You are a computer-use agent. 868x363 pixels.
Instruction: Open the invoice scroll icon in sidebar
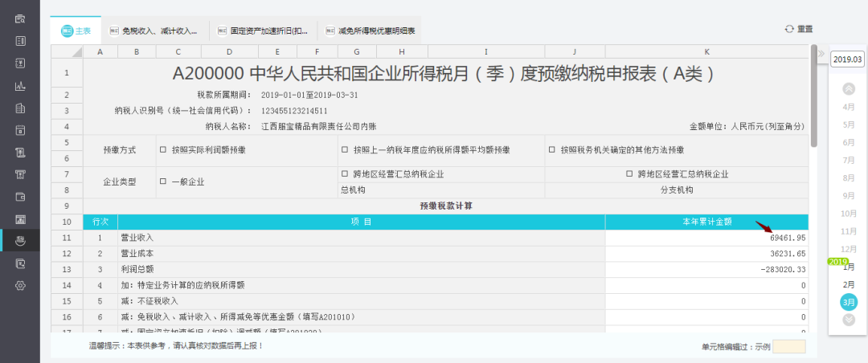20,152
